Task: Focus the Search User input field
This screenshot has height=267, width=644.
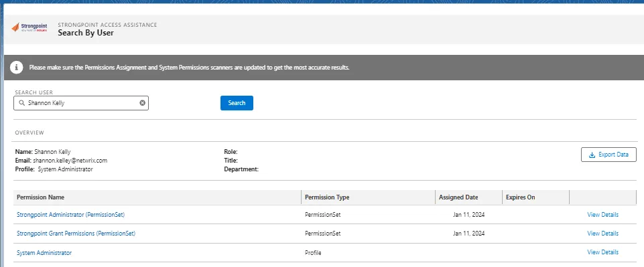Action: pyautogui.click(x=81, y=103)
